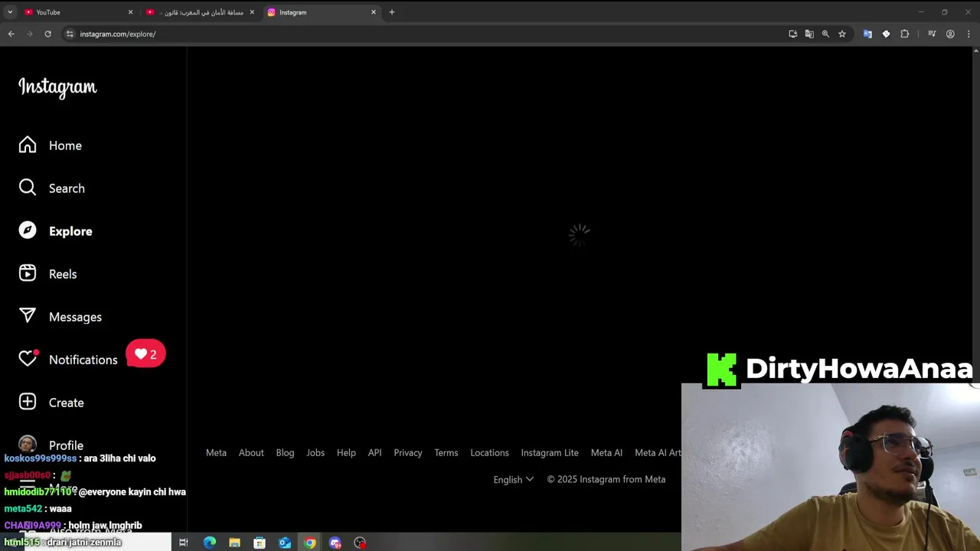Click the Search magnifier icon in sidebar
Viewport: 980px width, 551px height.
pos(28,187)
